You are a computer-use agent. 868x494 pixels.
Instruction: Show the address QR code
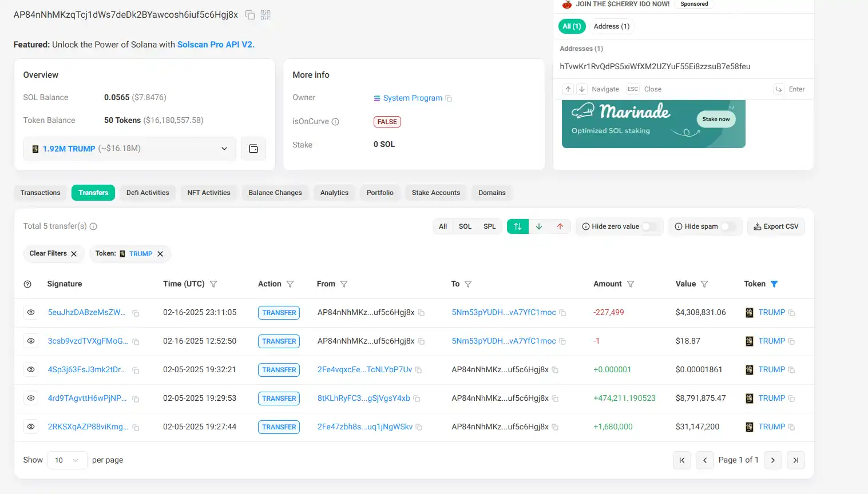(265, 15)
